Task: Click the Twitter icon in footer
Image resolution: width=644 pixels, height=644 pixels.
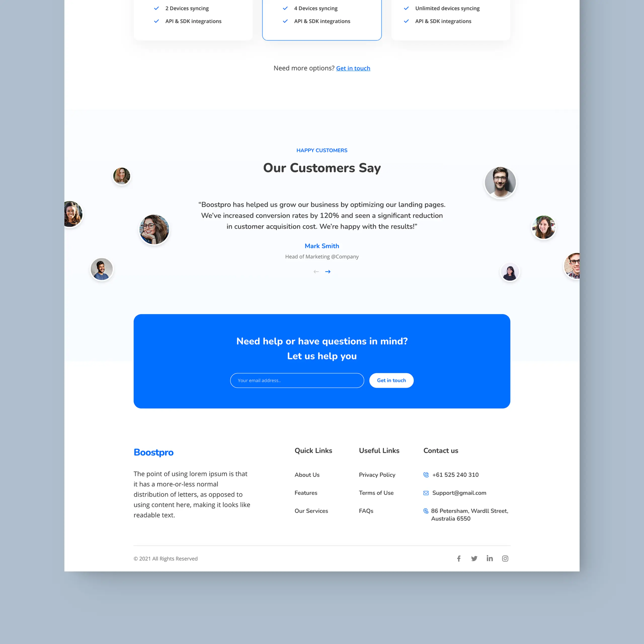Action: 474,558
